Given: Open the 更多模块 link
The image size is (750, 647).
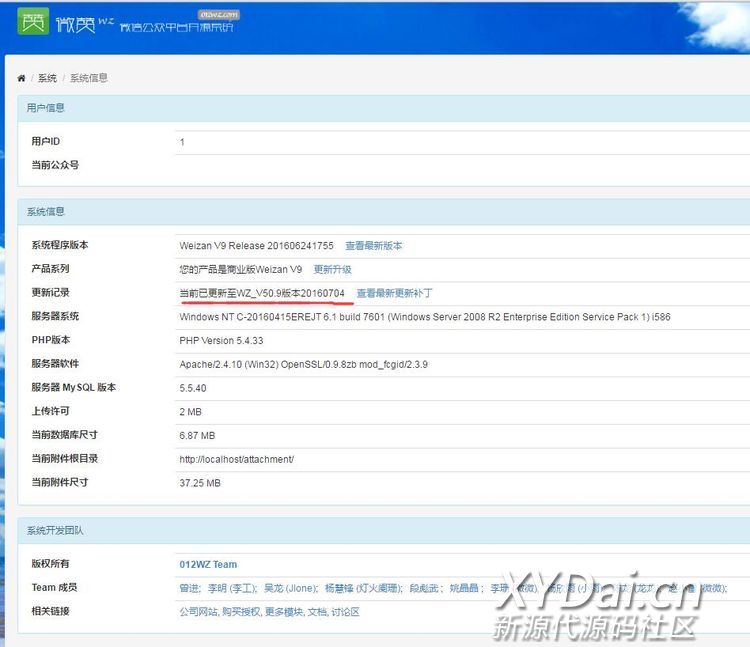Looking at the screenshot, I should tap(284, 612).
